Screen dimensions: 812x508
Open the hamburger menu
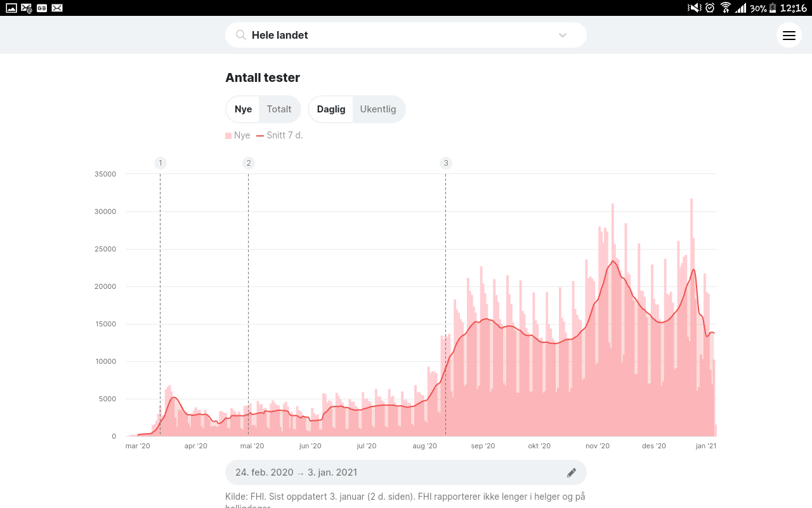789,36
